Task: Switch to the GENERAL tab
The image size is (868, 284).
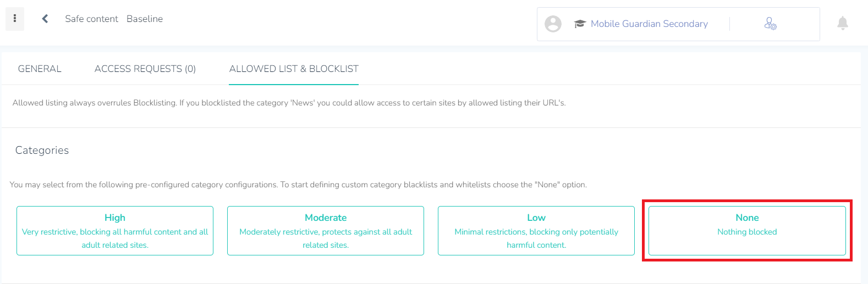Action: tap(40, 69)
